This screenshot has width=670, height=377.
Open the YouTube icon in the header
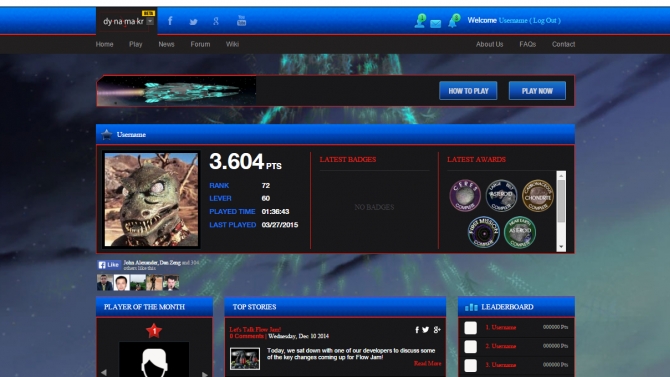(241, 21)
